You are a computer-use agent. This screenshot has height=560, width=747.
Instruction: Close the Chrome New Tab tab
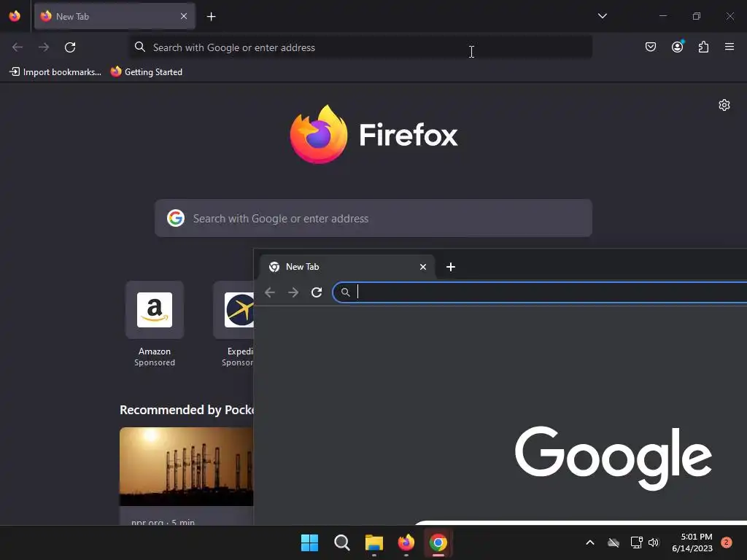(423, 267)
